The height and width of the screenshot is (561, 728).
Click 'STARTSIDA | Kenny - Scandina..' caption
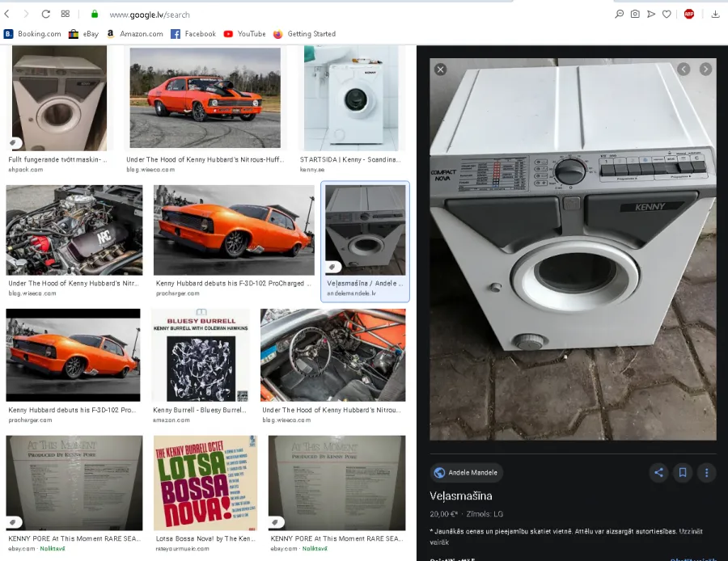350,159
